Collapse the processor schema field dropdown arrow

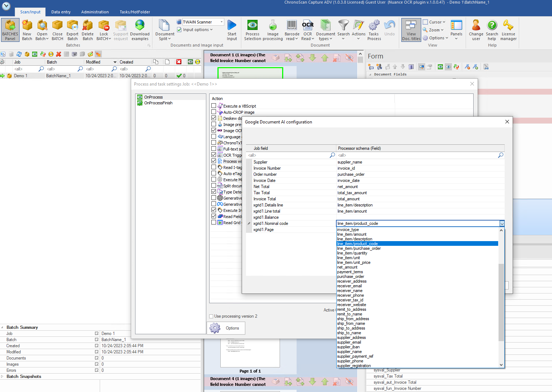[x=502, y=224]
